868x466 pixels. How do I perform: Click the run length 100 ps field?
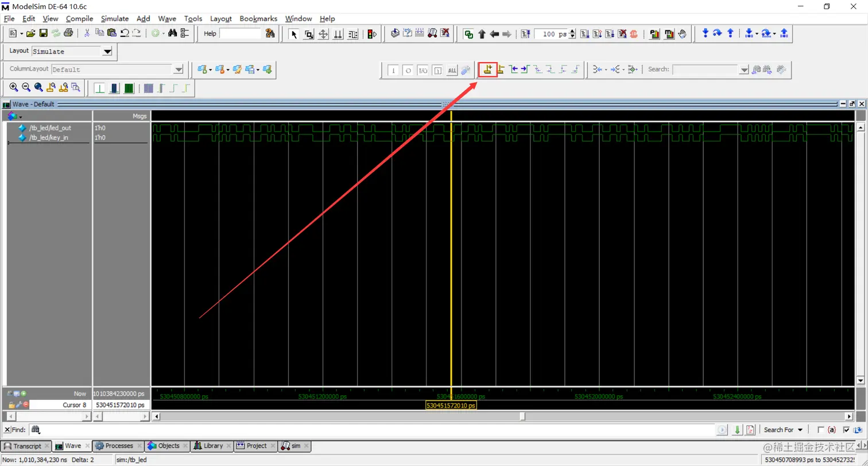551,34
